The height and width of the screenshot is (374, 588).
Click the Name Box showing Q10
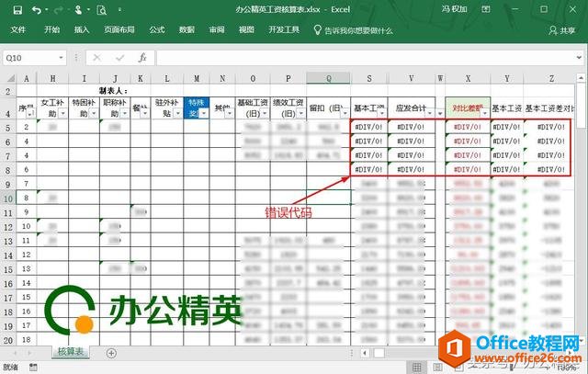pyautogui.click(x=30, y=58)
